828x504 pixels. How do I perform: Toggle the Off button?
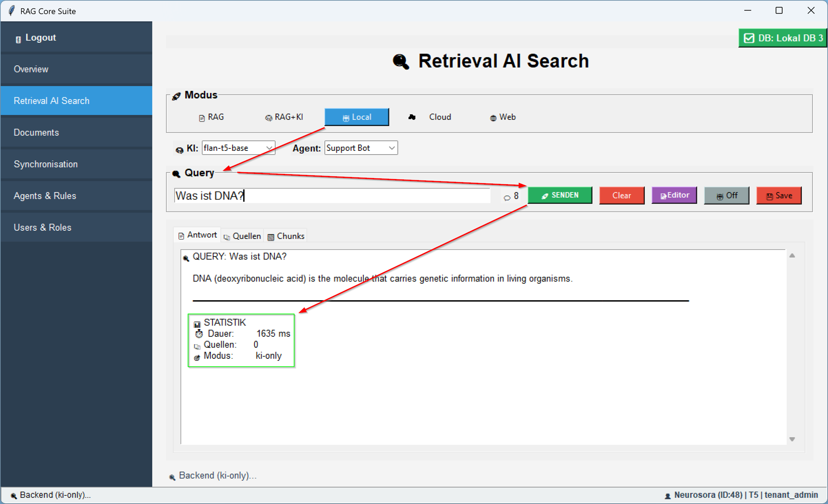726,196
